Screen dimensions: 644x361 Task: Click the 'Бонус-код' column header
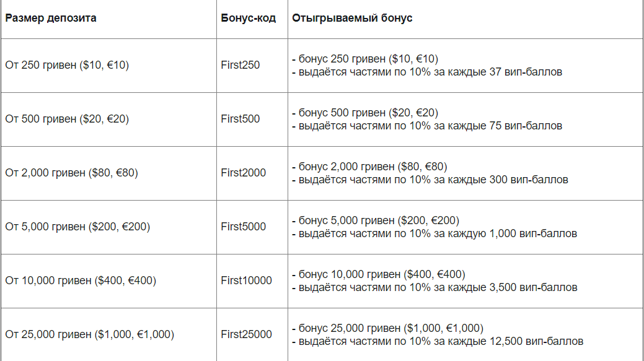coord(248,18)
